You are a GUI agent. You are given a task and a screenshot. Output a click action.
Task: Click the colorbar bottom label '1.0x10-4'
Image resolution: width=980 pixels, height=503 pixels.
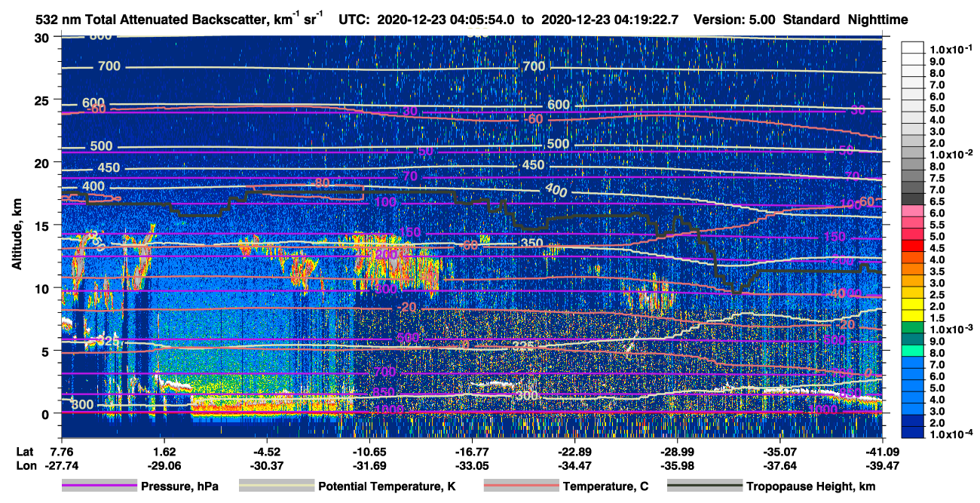pyautogui.click(x=952, y=434)
